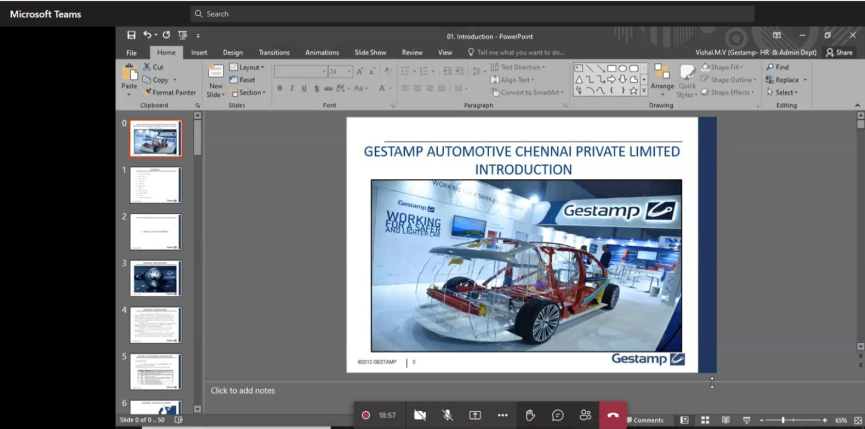
Task: Switch to the Design tab
Action: point(233,53)
